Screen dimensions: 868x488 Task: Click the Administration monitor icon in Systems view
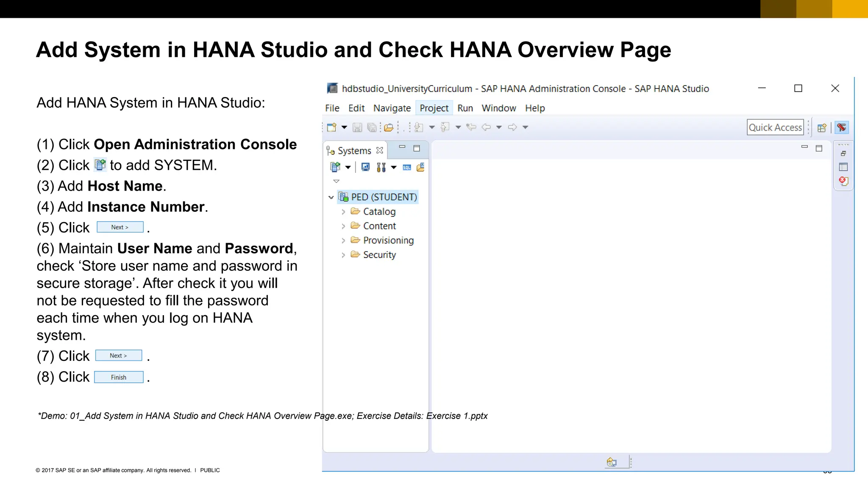click(365, 167)
